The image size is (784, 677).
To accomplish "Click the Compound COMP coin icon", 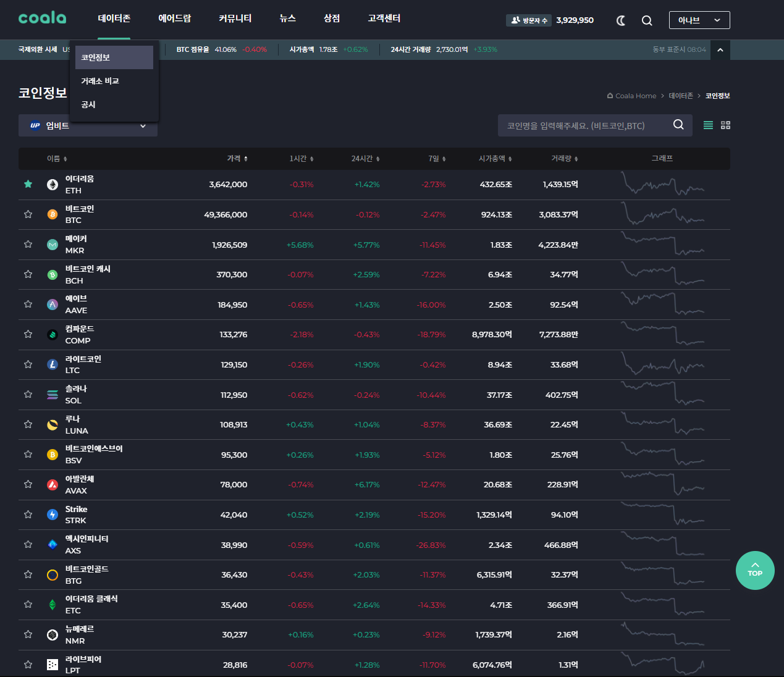I will pyautogui.click(x=53, y=335).
